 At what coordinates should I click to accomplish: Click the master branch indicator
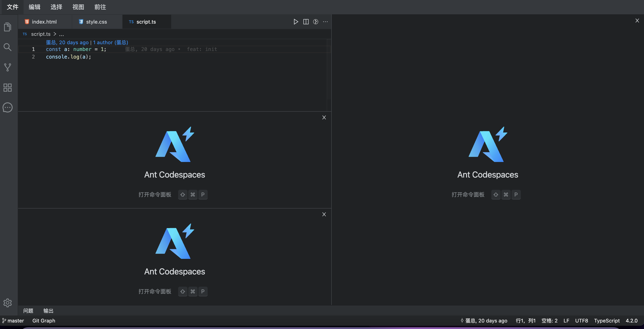click(x=13, y=321)
